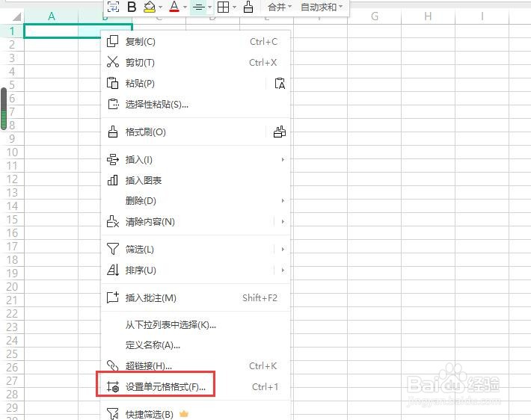Screen dimensions: 531x420
Task: Choose 复制(C) from the context menu
Action: (196, 42)
